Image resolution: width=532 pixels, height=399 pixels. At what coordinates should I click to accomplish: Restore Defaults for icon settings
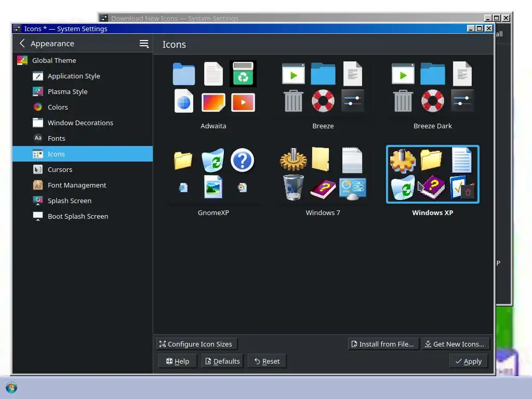point(222,362)
